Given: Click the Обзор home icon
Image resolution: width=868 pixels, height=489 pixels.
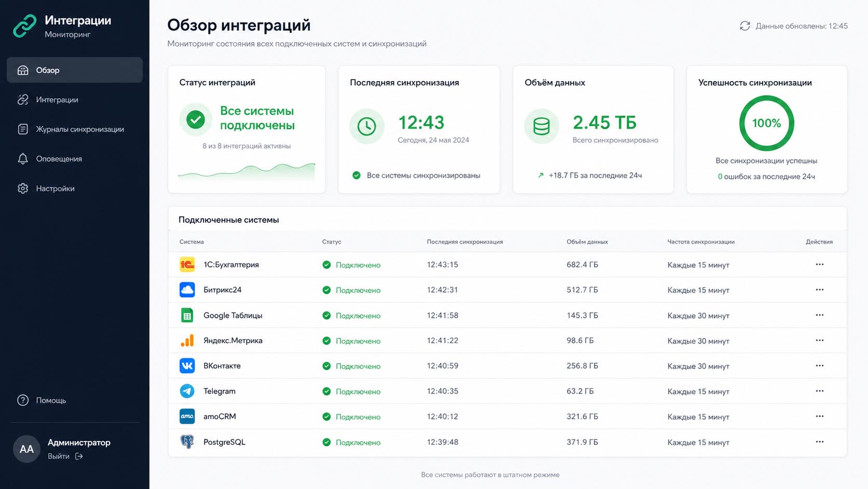Looking at the screenshot, I should [23, 70].
